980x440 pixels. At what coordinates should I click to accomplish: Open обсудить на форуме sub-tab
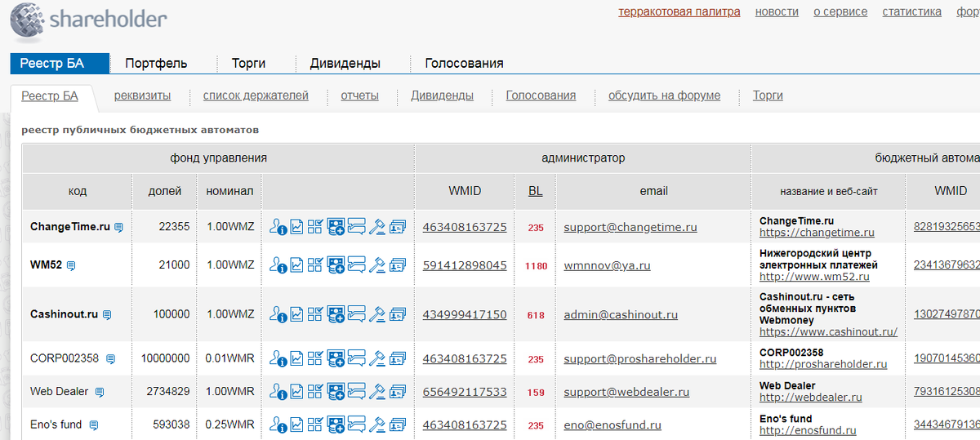click(664, 96)
